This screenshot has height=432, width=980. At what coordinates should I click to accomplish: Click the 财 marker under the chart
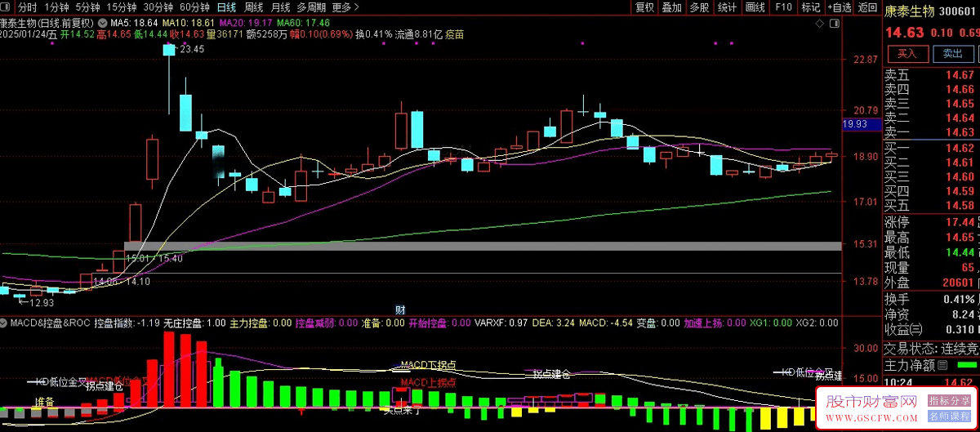click(x=400, y=310)
